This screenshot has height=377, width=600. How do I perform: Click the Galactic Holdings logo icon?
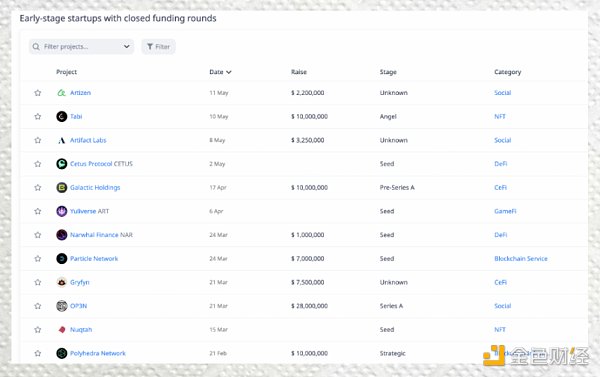(62, 188)
